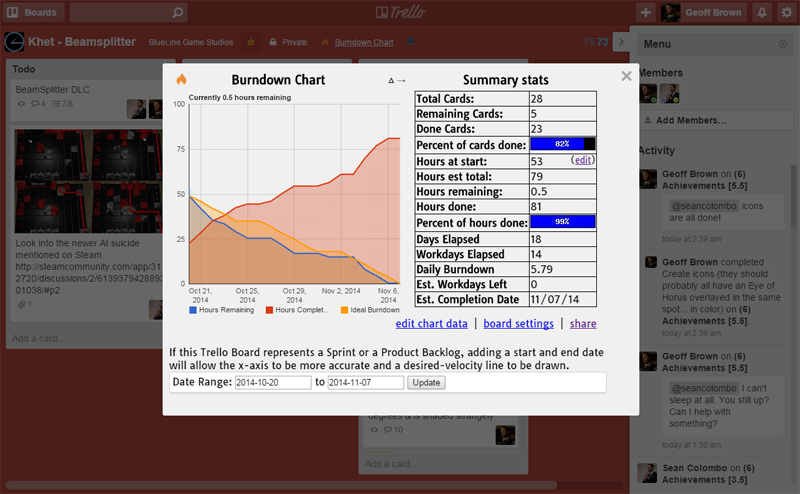
Task: Open the notifications bell
Action: coord(762,13)
